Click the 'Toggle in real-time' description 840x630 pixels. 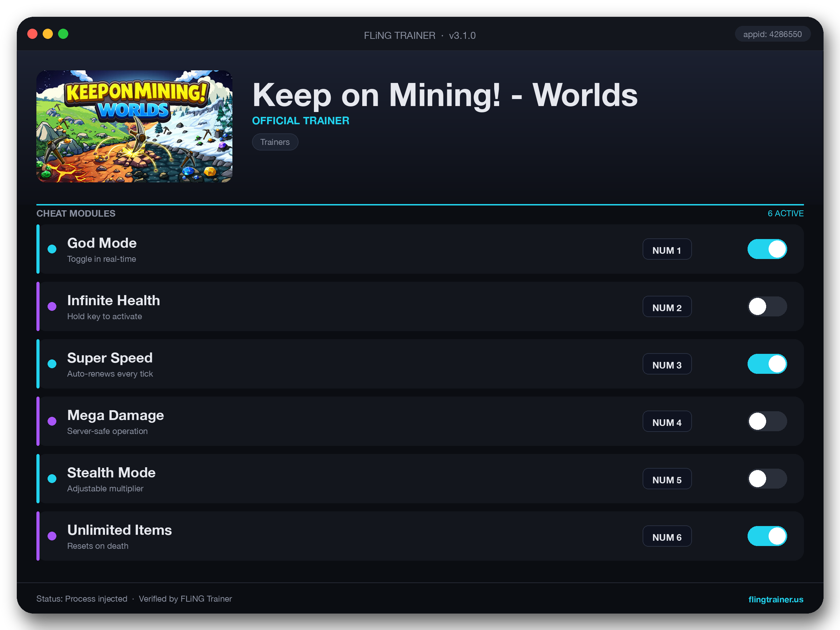(101, 259)
